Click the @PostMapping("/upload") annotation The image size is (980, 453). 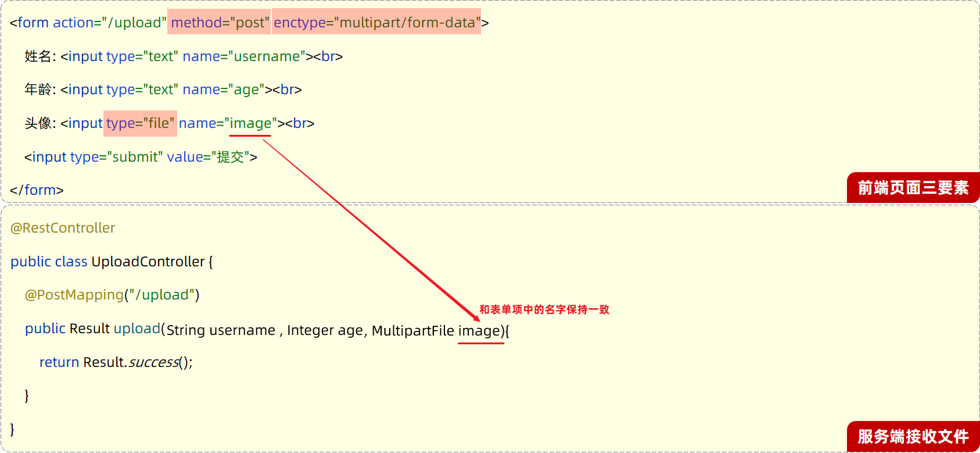(112, 295)
